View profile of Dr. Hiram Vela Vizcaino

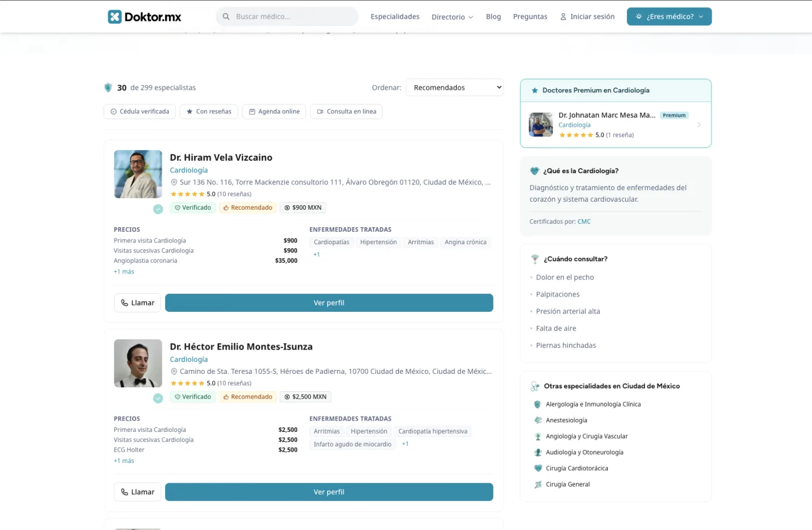329,303
